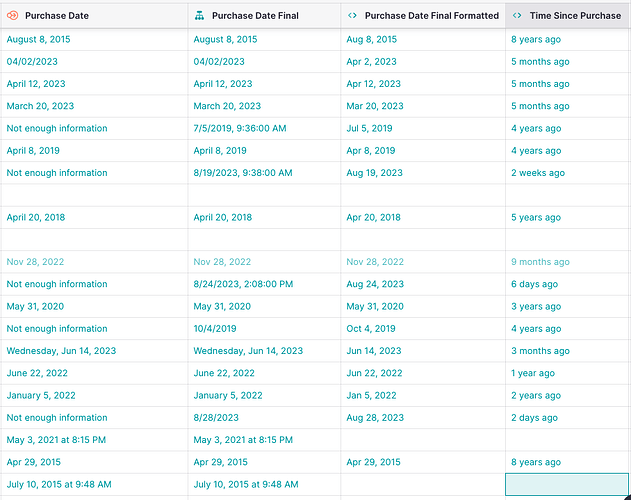Click the 'Apr 20, 2018' formatted cell
Viewport: 631px width, 500px height.
pyautogui.click(x=423, y=217)
